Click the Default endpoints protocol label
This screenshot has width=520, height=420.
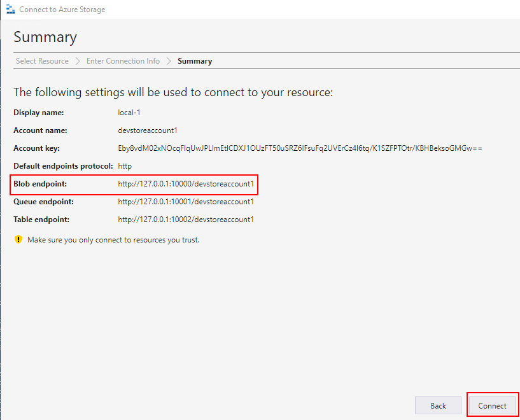point(63,166)
